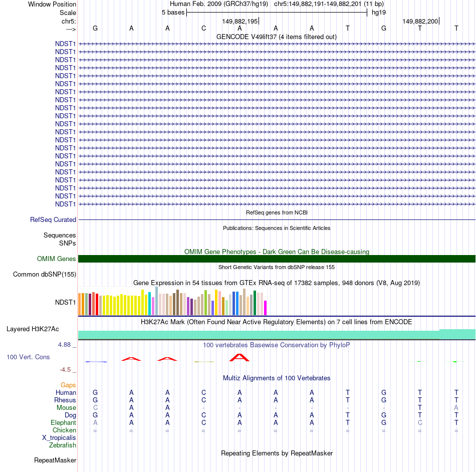The image size is (476, 472).
Task: Click the 100 Vert. Cons track label
Action: [28, 357]
